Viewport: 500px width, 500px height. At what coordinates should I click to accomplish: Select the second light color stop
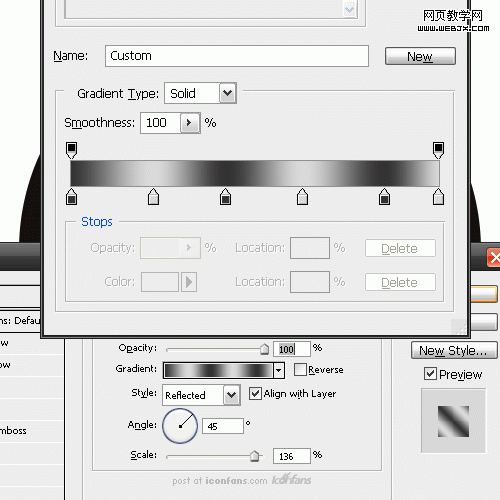[x=153, y=197]
